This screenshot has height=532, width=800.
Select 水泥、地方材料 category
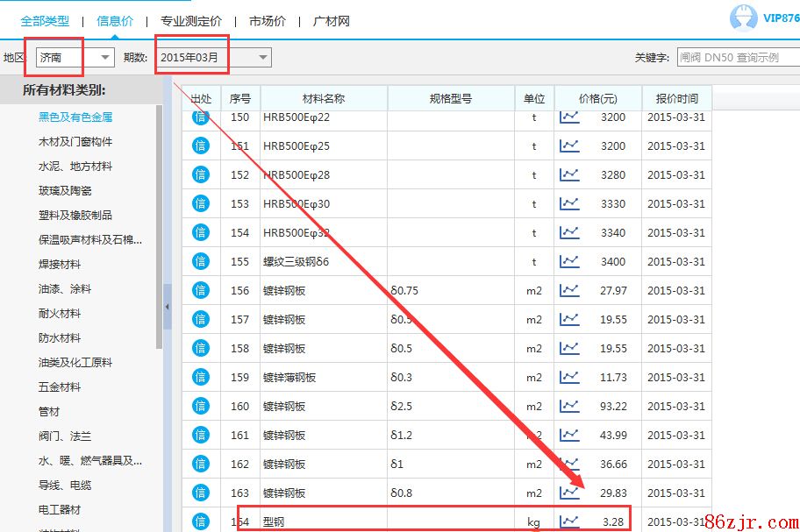coord(75,166)
